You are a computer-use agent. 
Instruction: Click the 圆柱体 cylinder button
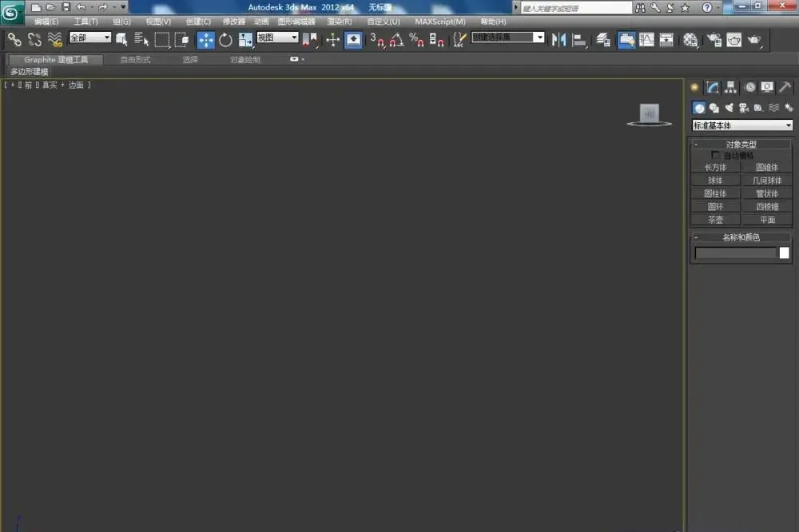(x=715, y=193)
